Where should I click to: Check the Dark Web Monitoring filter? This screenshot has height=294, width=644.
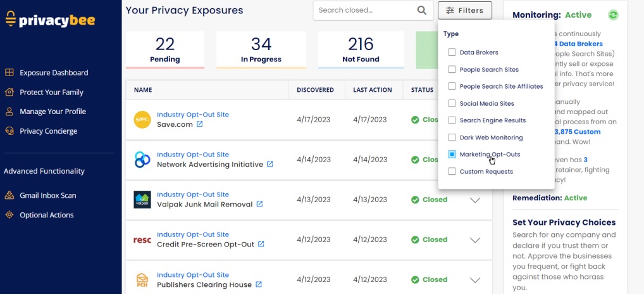coord(452,137)
